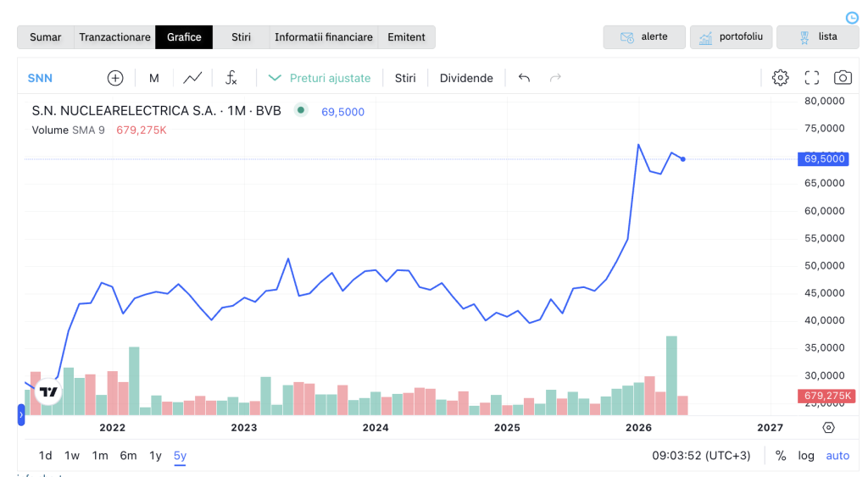Toggle log scale mode
Image resolution: width=868 pixels, height=477 pixels.
point(806,456)
